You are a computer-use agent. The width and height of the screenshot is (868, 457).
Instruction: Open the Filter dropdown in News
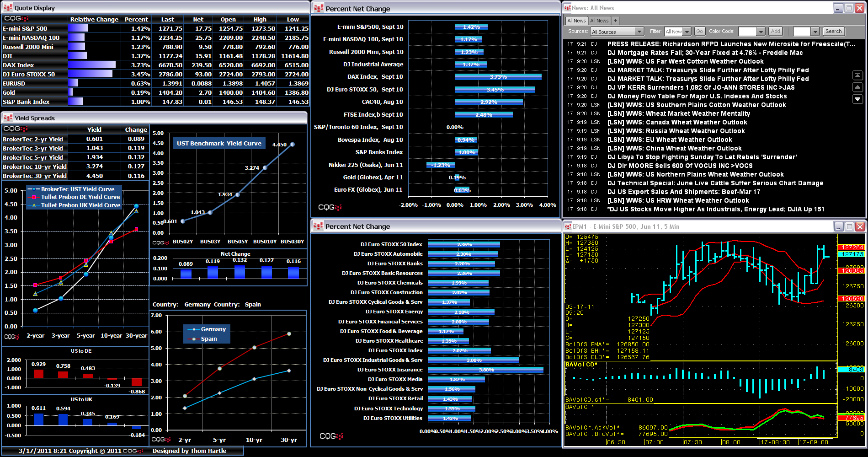(687, 32)
